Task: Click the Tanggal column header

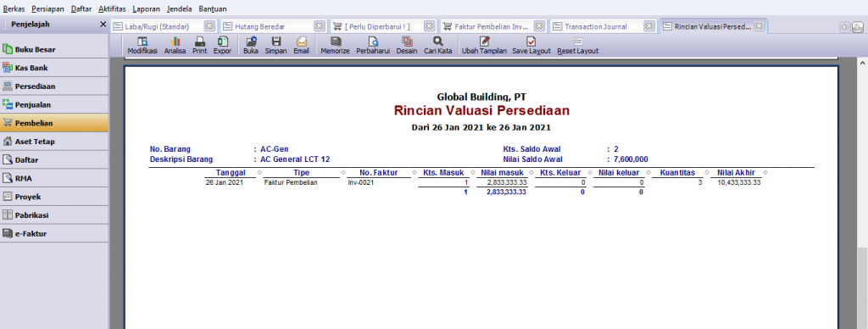Action: [231, 173]
